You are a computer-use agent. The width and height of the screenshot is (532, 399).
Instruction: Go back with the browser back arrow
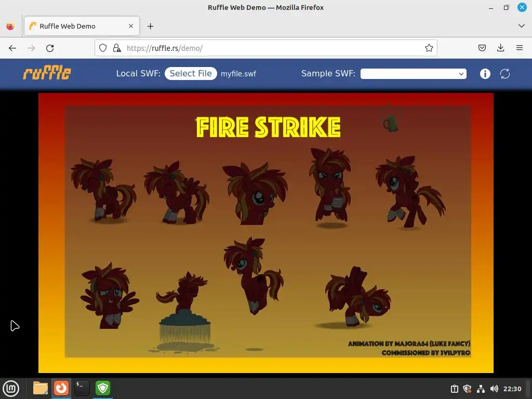[12, 48]
